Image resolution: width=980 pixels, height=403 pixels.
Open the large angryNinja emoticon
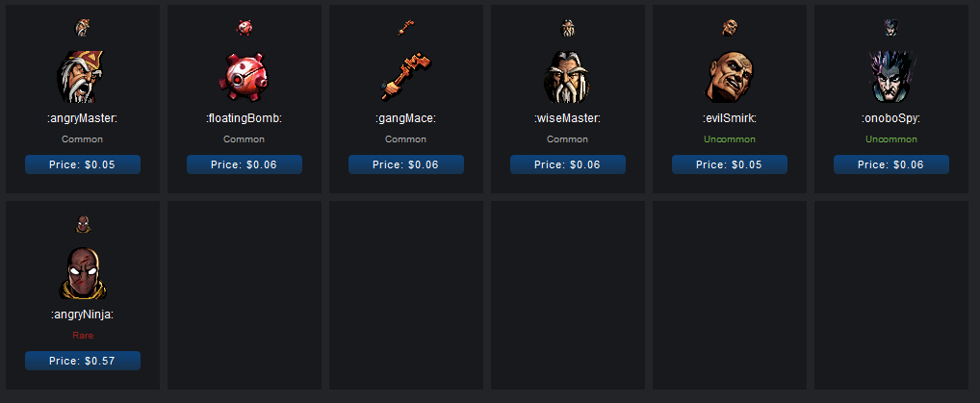pyautogui.click(x=83, y=274)
